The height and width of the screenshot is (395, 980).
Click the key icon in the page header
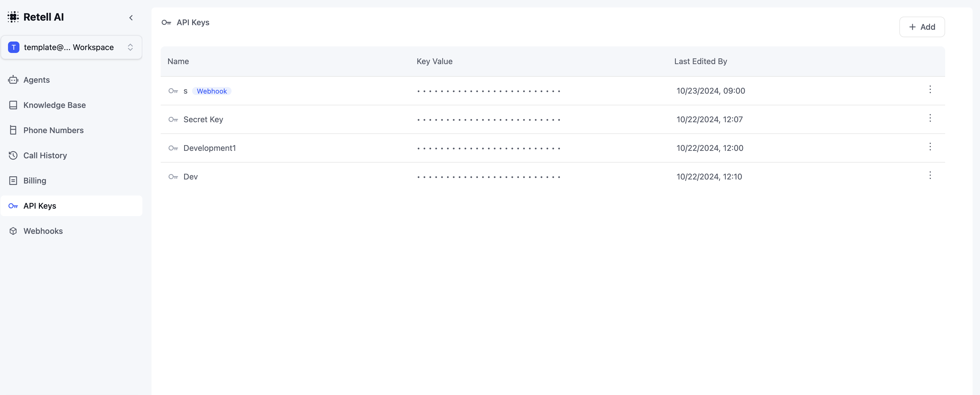pyautogui.click(x=166, y=23)
